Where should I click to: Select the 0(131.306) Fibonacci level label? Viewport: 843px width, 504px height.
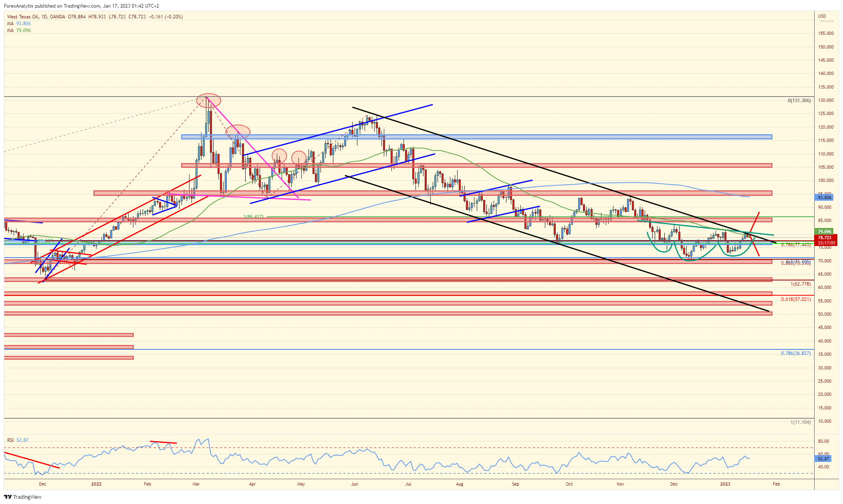(799, 101)
